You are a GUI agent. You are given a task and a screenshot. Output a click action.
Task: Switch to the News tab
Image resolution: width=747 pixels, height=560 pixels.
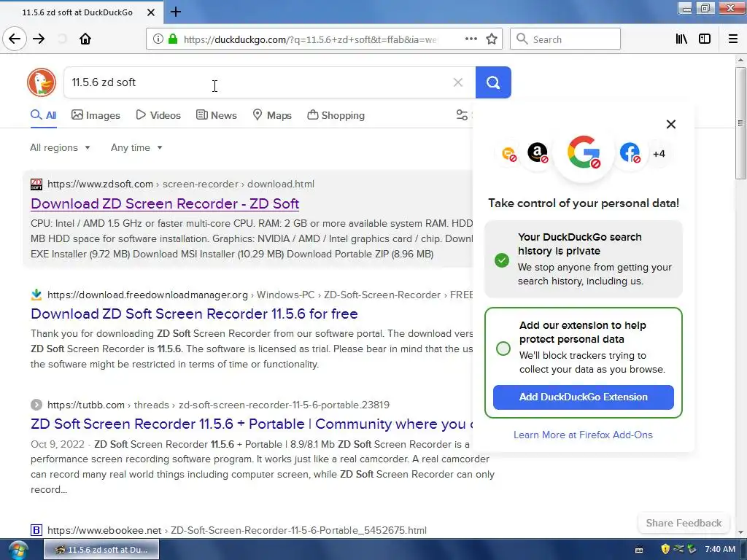click(x=217, y=115)
